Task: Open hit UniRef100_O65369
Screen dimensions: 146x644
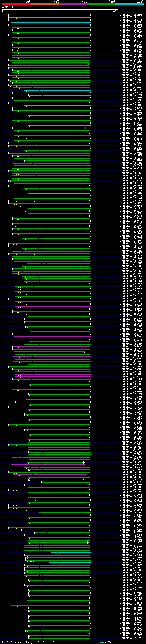Action: click(131, 32)
